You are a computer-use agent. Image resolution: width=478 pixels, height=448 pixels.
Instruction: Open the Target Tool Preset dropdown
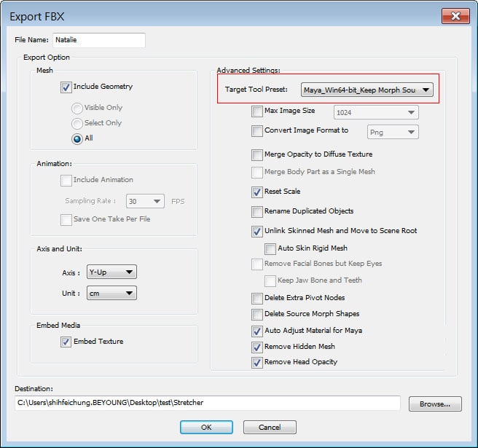(x=367, y=90)
